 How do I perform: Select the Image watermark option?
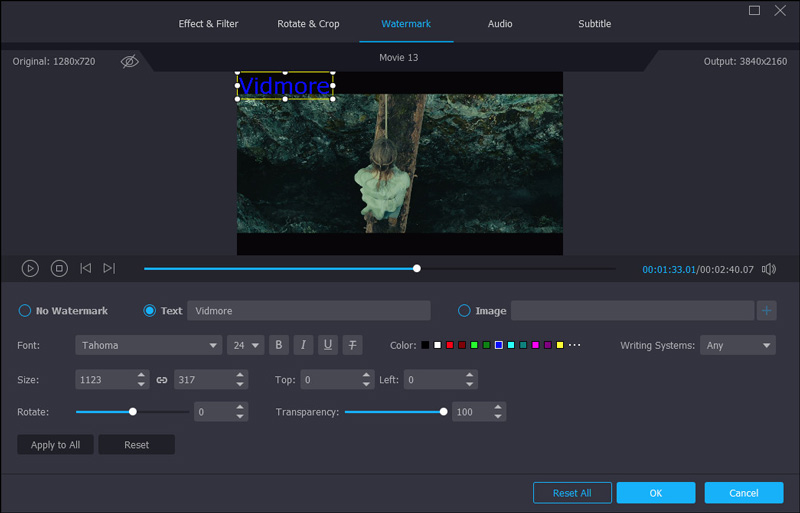click(x=464, y=311)
